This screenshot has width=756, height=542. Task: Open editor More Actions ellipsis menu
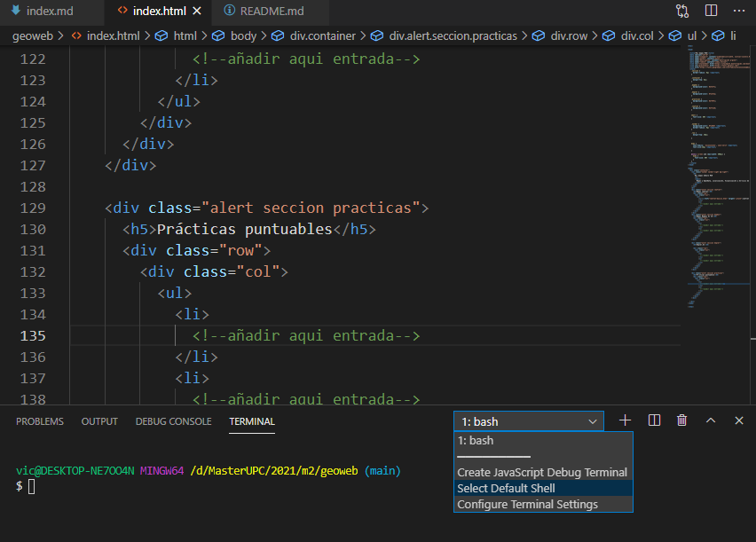click(738, 11)
